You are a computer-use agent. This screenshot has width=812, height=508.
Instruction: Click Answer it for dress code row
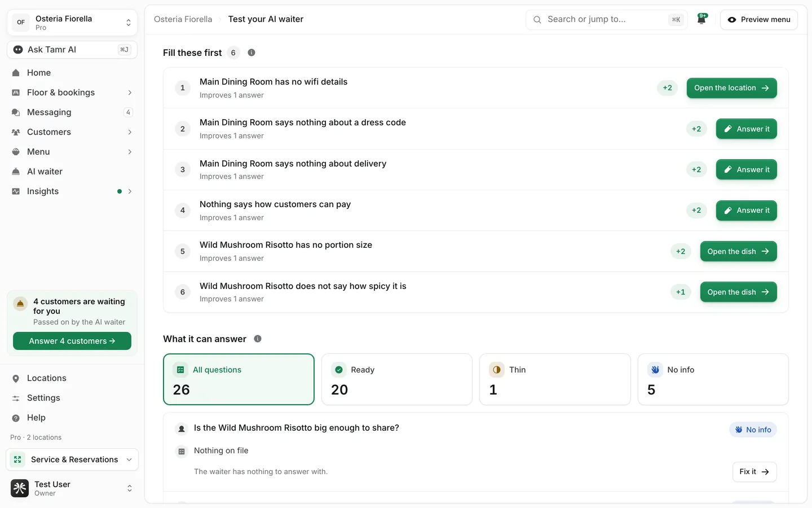746,129
